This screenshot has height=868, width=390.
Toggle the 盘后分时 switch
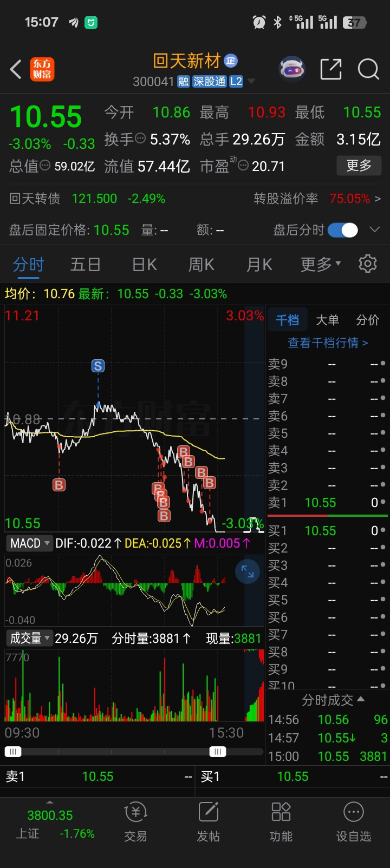pyautogui.click(x=343, y=230)
